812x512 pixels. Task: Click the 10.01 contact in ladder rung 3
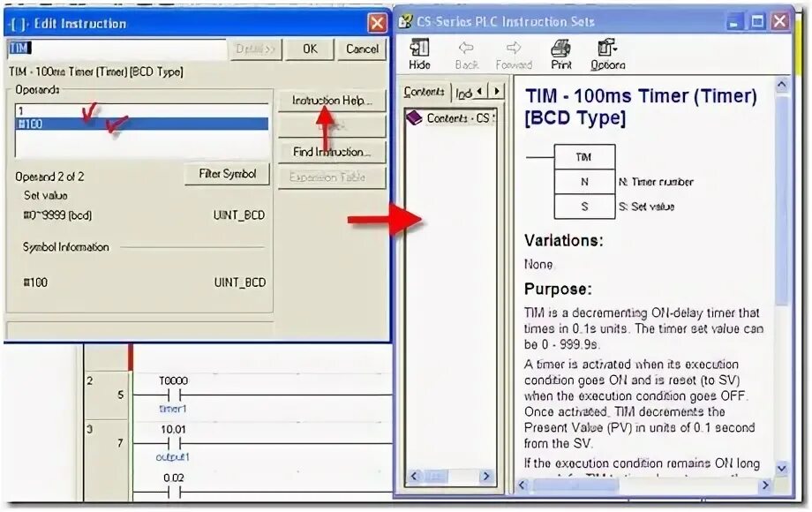pyautogui.click(x=174, y=444)
